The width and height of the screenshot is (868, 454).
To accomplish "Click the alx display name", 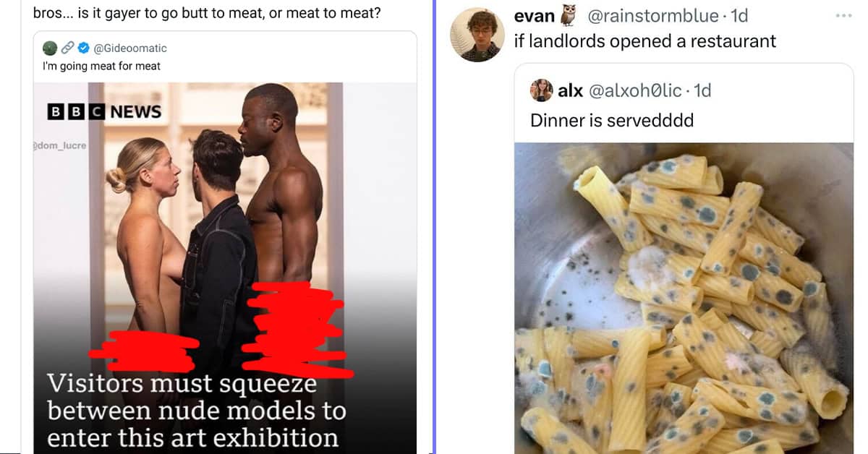I will coord(571,90).
